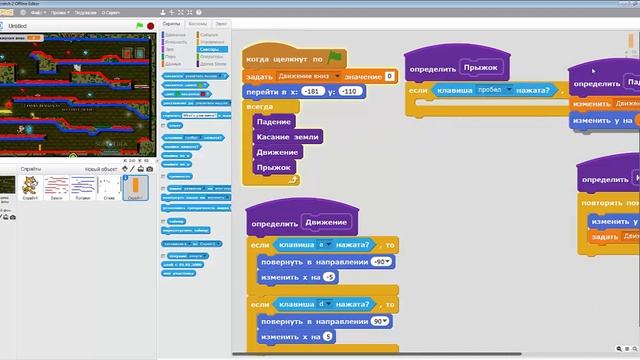Upload backdrop from file icon under stage thumbnail

coord(6,217)
